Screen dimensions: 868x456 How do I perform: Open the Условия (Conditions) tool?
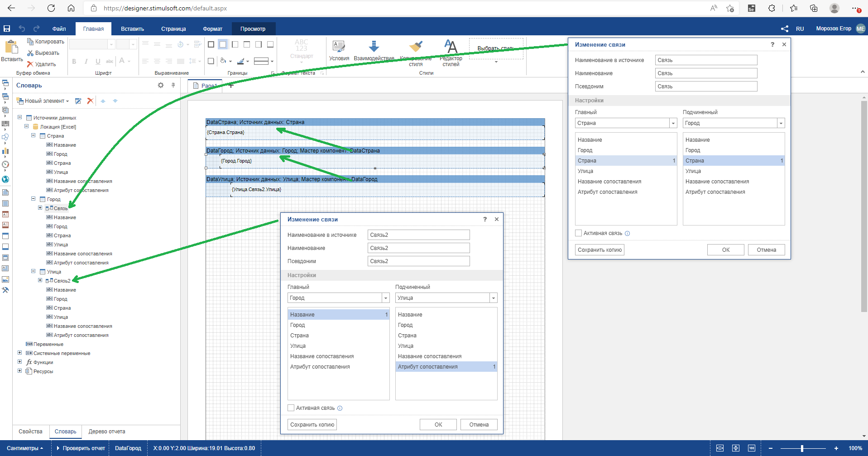[339, 51]
